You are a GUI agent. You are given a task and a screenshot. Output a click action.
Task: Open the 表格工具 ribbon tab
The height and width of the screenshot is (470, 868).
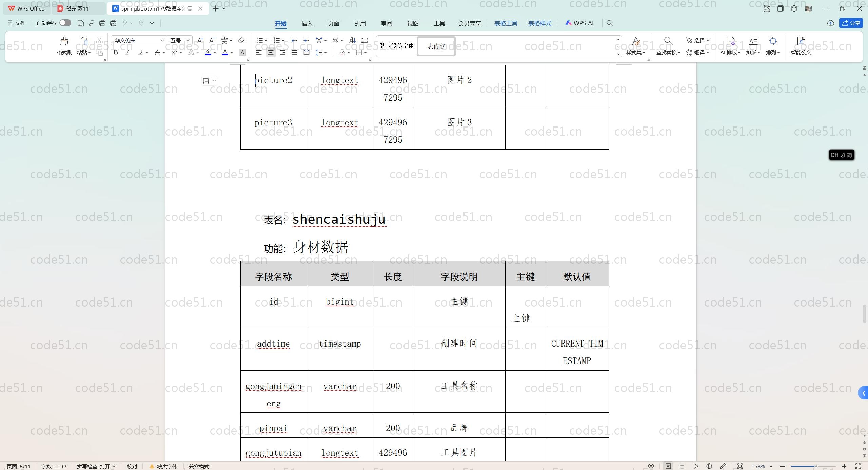(x=506, y=23)
